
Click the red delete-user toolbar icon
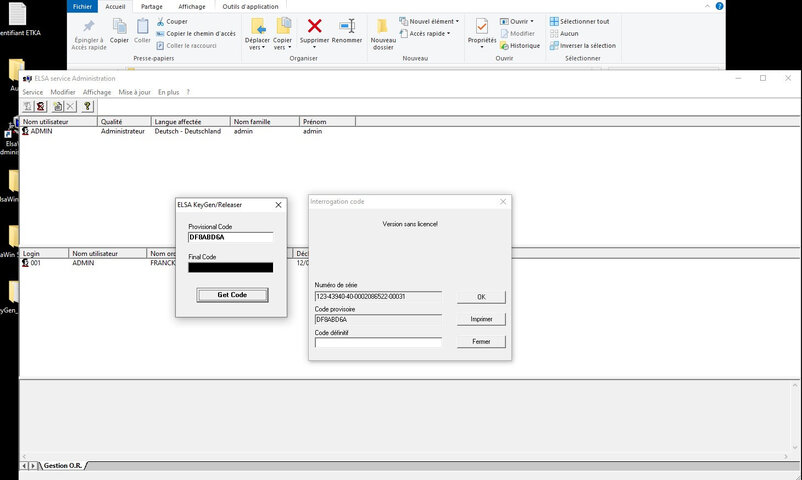pyautogui.click(x=40, y=106)
